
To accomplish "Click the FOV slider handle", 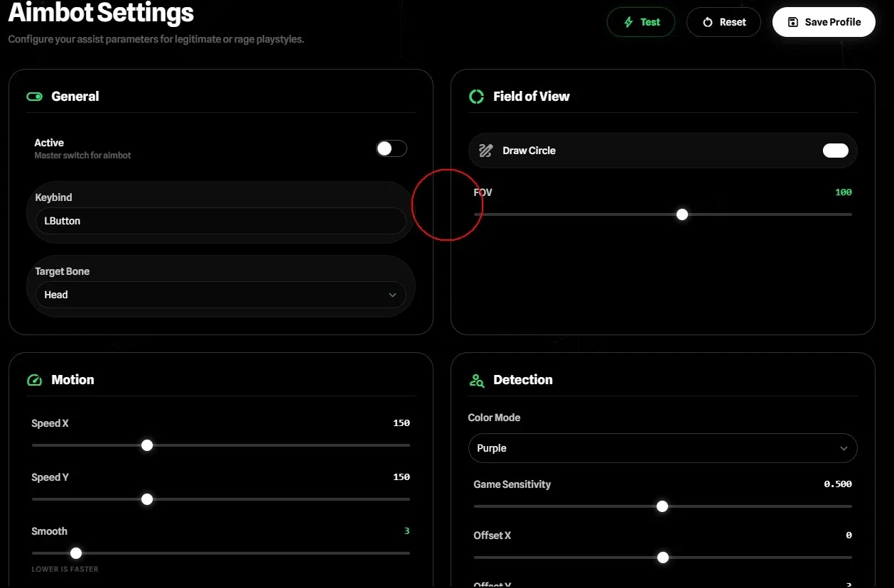I will pyautogui.click(x=682, y=214).
